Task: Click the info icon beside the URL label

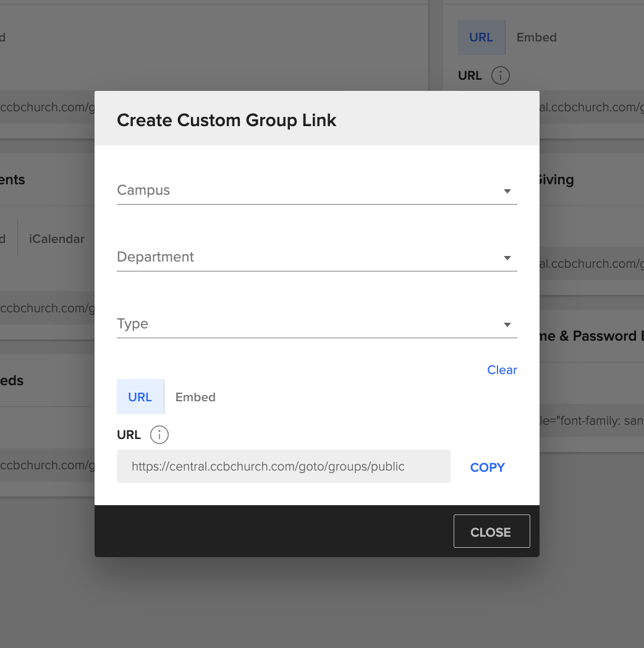Action: coord(159,435)
